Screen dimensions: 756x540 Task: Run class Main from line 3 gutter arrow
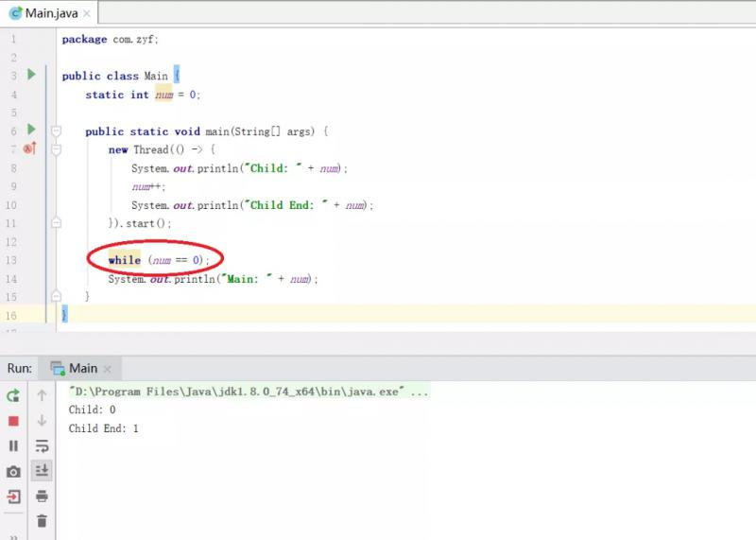31,75
